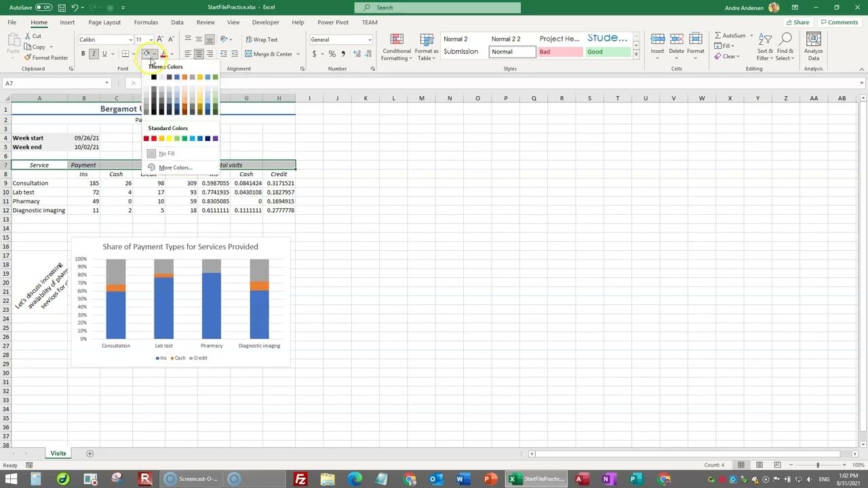The width and height of the screenshot is (868, 488).
Task: Pick the standard yellow fill color
Action: pyautogui.click(x=169, y=138)
